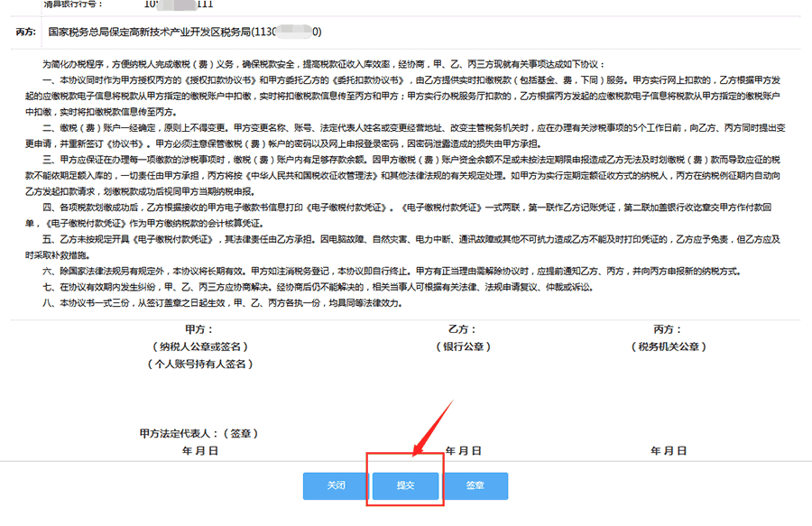The image size is (812, 526).
Task: Click the 丙方 label at left
Action: (25, 32)
